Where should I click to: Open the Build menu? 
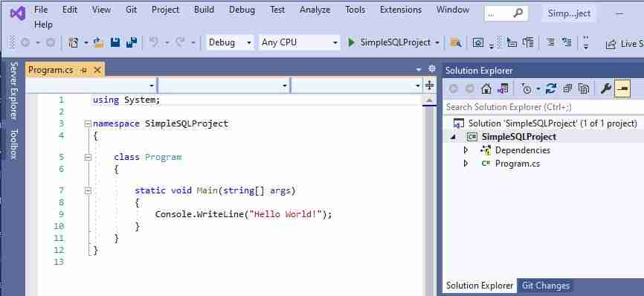coord(204,10)
